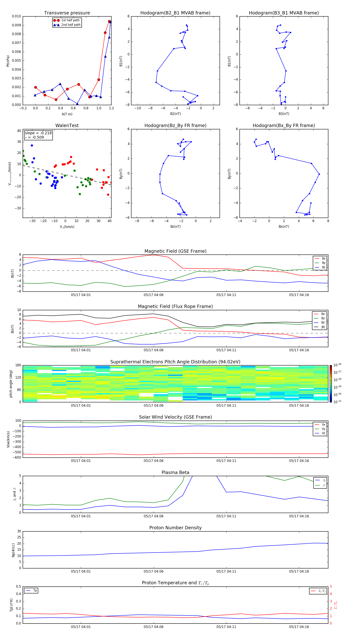Click the "B3(nT)" x-axis label
This screenshot has width=351, height=644.
284,114
